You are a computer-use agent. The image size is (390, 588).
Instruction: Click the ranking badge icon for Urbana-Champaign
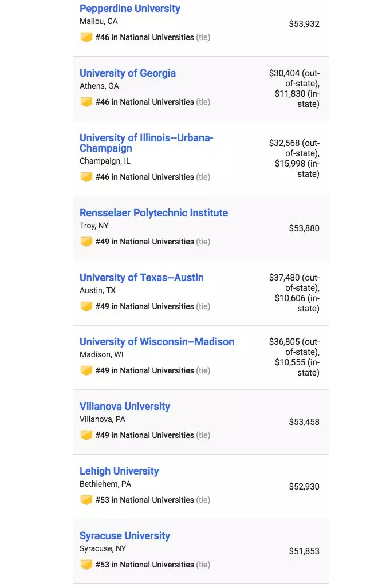(x=86, y=177)
